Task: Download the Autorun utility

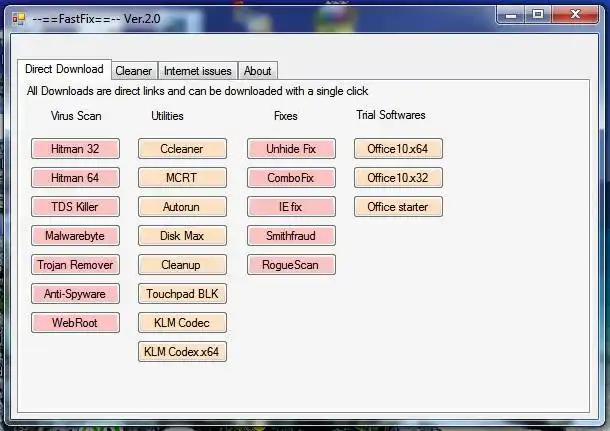Action: pos(182,207)
